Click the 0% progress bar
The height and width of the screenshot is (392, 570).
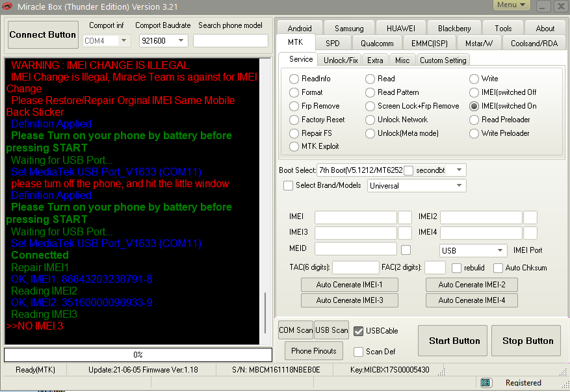(138, 355)
